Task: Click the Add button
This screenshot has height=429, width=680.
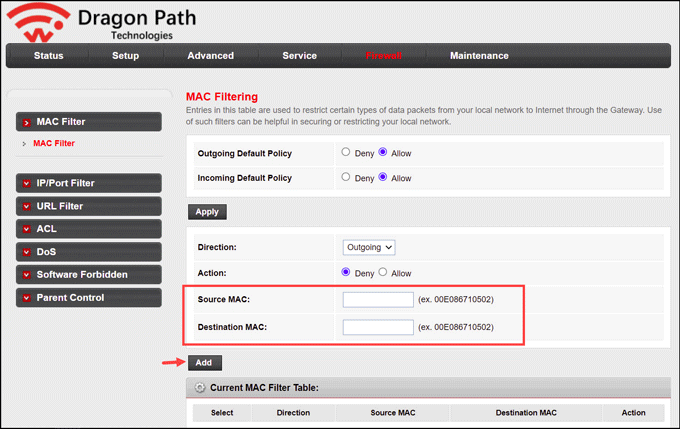Action: (205, 363)
